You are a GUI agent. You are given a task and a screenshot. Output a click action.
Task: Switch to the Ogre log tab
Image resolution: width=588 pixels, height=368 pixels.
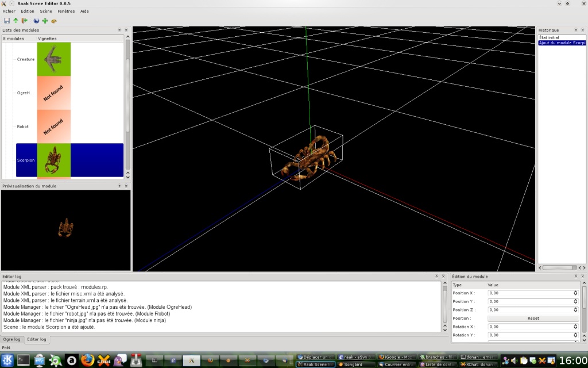11,339
